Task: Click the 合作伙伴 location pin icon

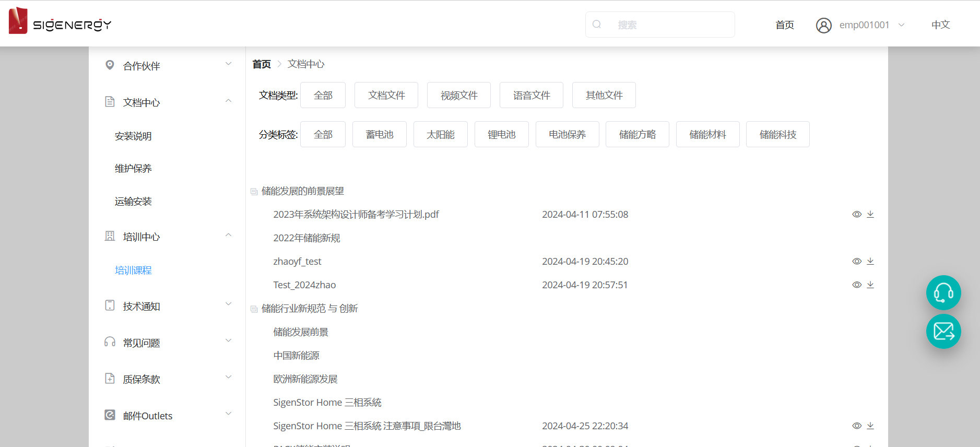Action: [110, 65]
